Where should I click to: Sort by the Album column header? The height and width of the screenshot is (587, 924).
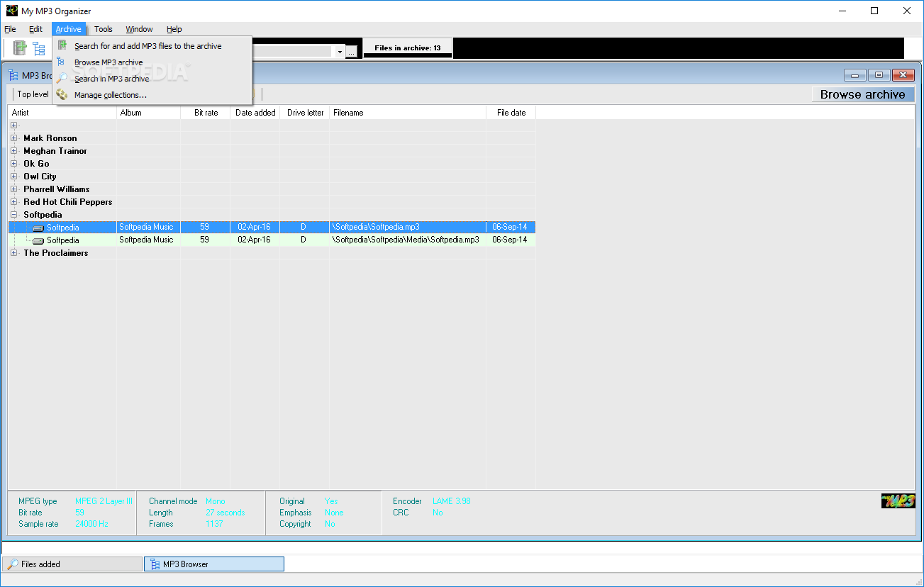point(149,113)
